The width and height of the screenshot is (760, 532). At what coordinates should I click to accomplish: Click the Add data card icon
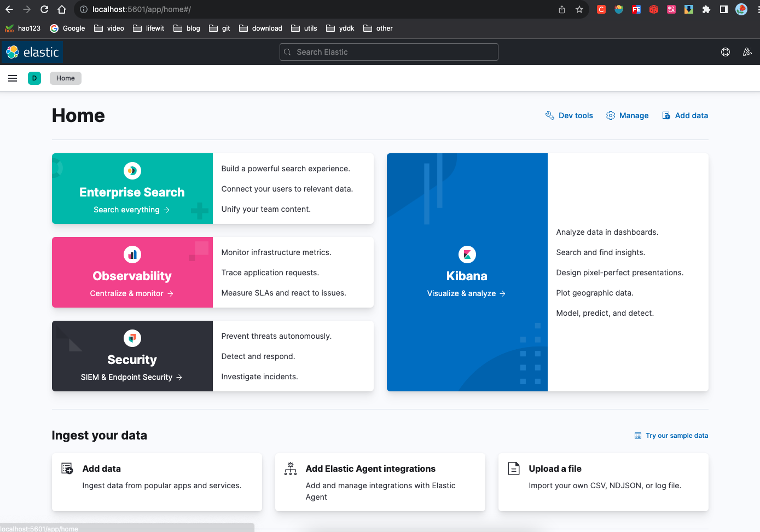(67, 469)
